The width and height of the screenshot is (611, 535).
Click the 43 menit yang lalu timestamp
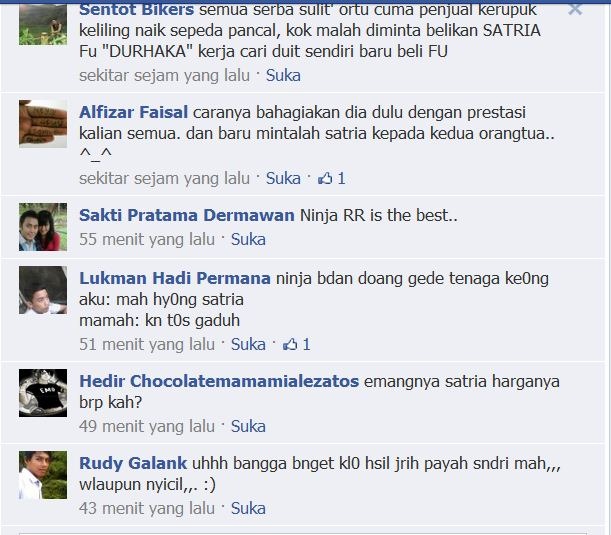[x=147, y=509]
